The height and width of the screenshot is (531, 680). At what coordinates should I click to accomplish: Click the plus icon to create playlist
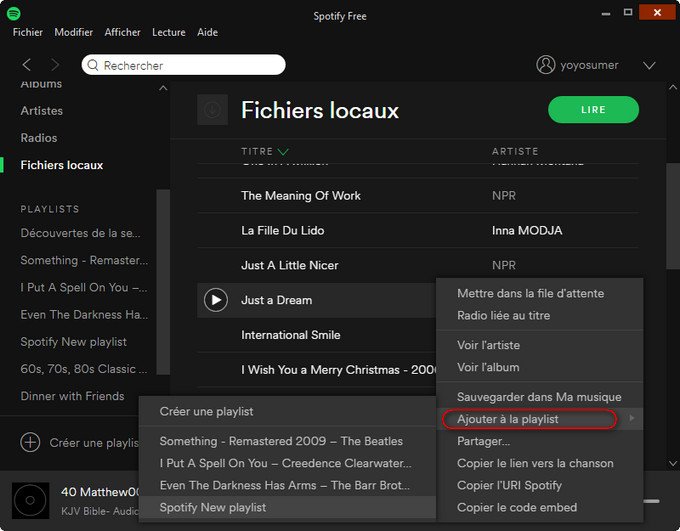(x=31, y=442)
